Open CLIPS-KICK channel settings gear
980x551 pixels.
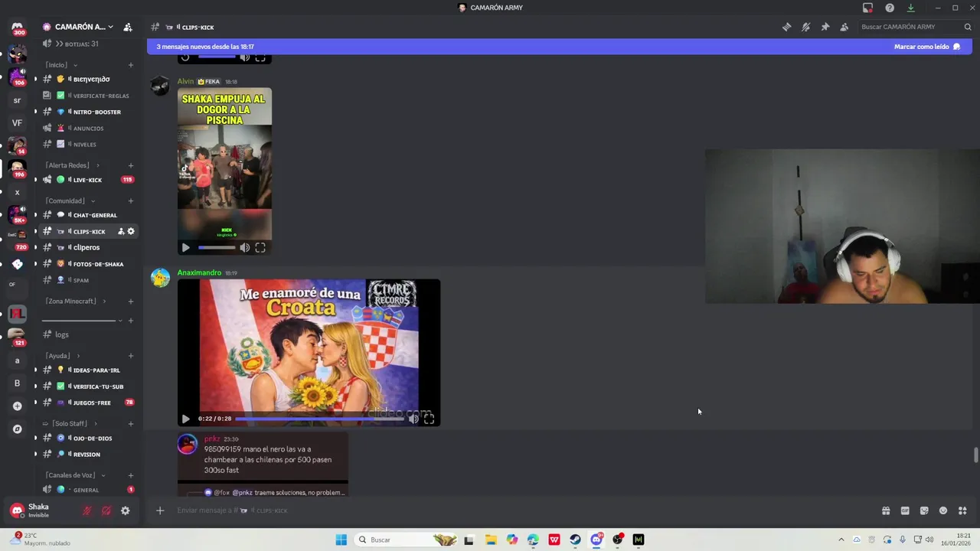point(131,231)
